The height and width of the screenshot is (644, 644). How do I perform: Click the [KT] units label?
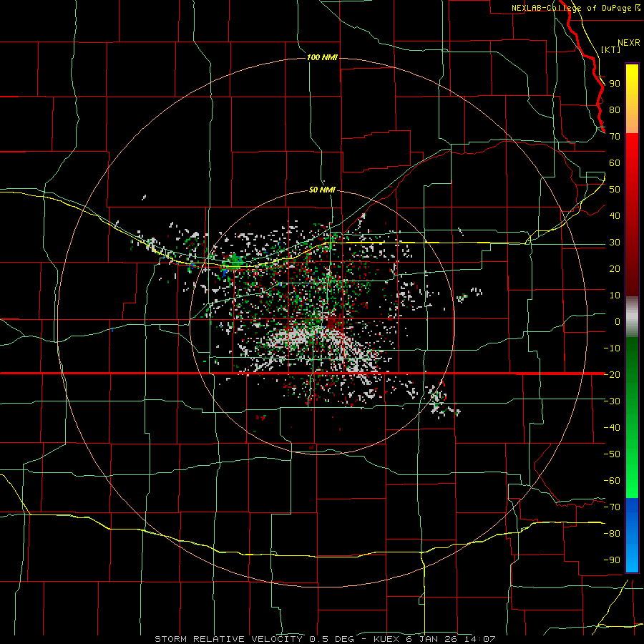(611, 49)
